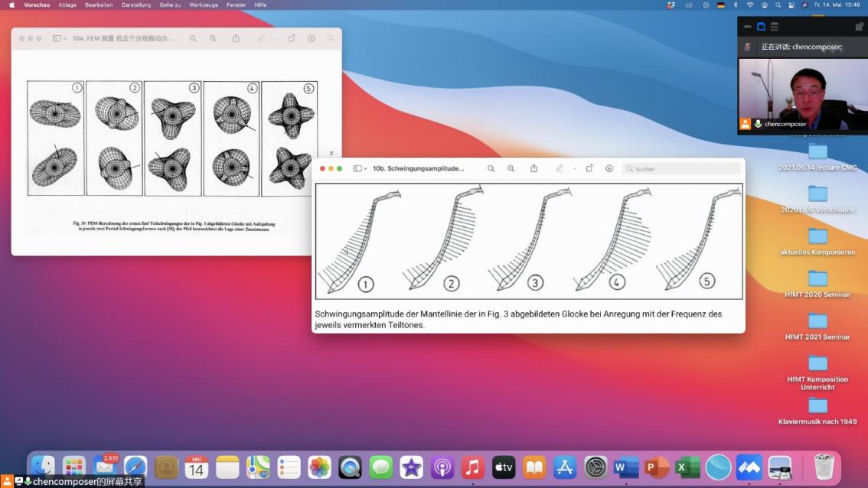
Task: Show the Markup toolbar in the 10b window
Action: tap(609, 169)
